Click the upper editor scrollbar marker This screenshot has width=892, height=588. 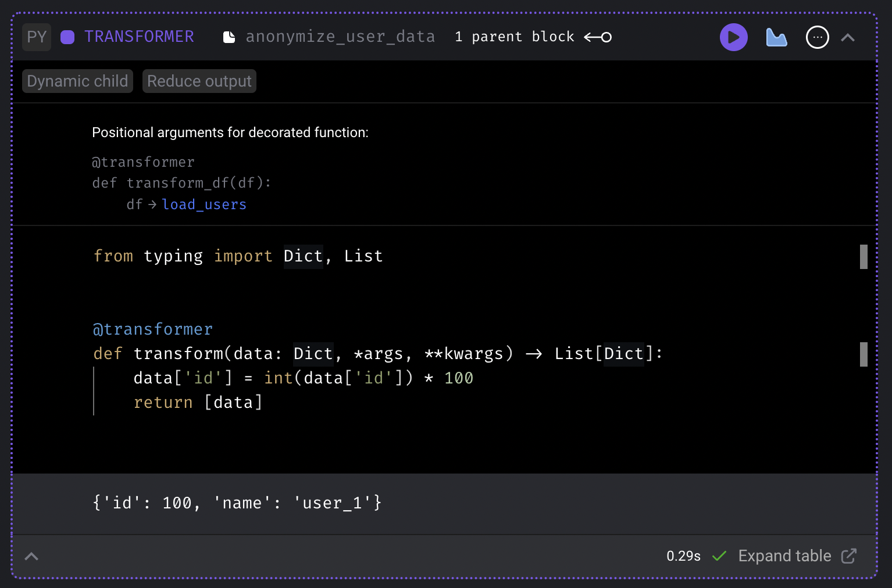pyautogui.click(x=864, y=257)
